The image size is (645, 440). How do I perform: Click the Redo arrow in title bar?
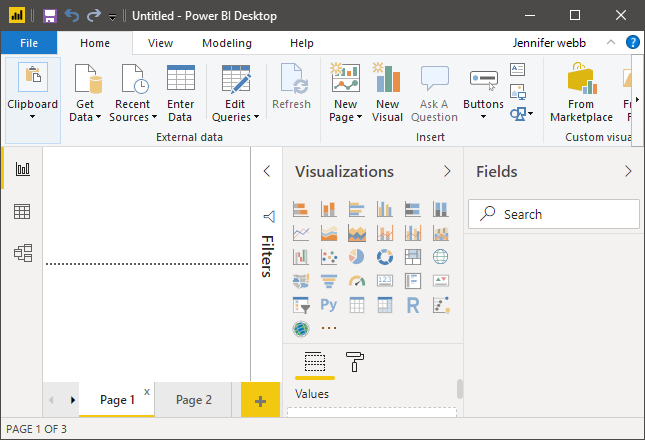[x=94, y=16]
